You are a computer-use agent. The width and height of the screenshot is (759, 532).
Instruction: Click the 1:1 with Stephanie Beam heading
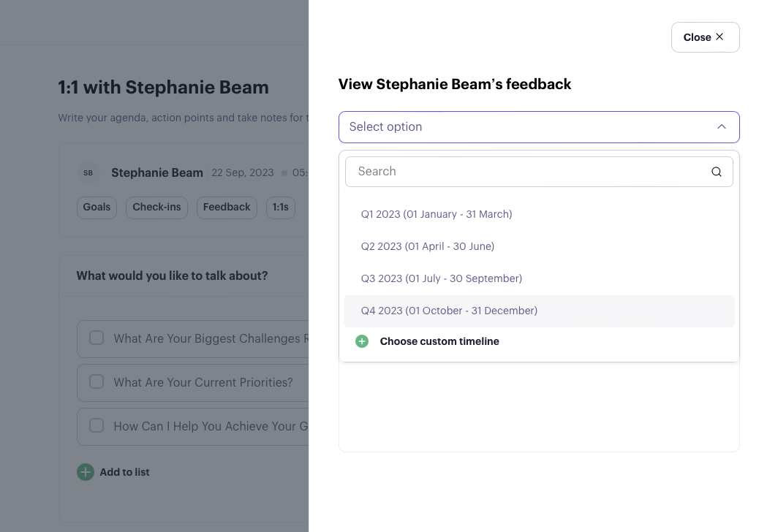coord(163,88)
